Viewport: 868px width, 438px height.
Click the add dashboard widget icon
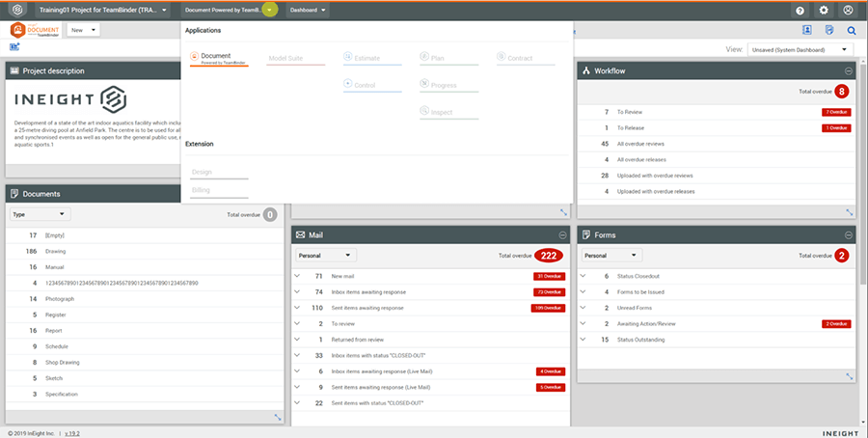(x=14, y=47)
